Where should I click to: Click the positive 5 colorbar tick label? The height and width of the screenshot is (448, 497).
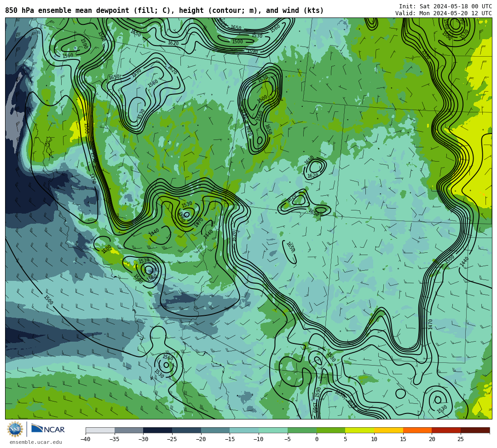coord(346,439)
